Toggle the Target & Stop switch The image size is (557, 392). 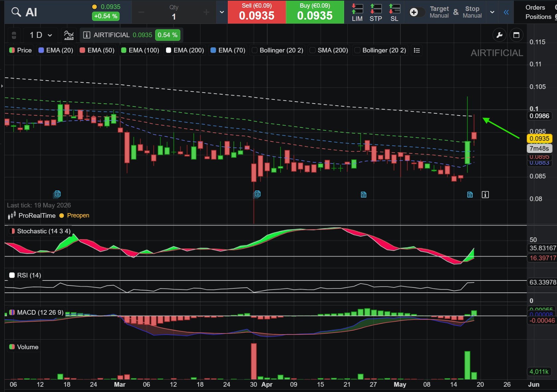click(x=417, y=12)
